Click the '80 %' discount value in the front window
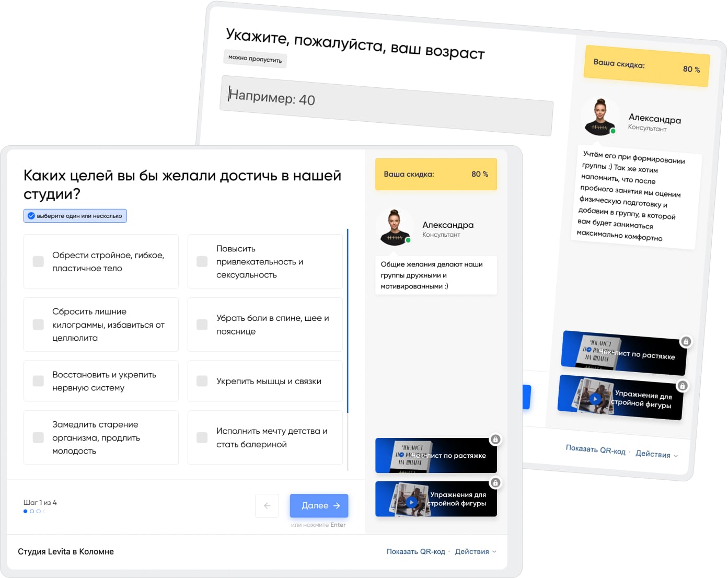Viewport: 728px width, 578px height. click(480, 174)
